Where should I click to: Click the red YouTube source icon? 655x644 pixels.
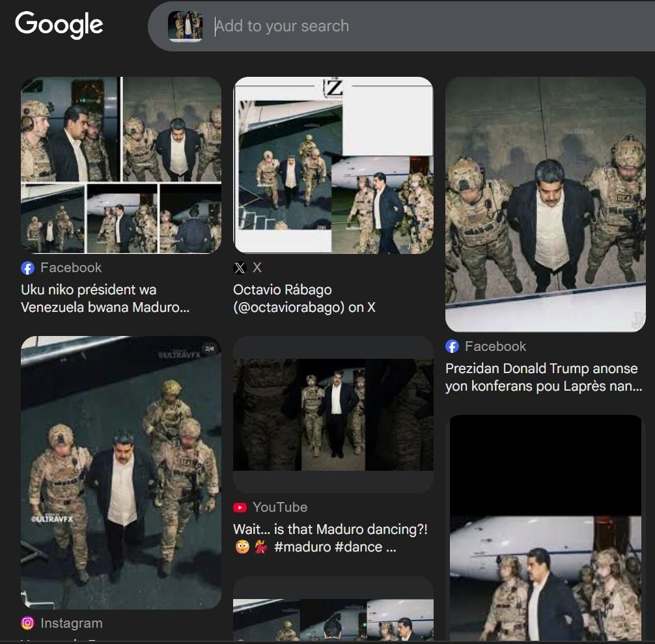[240, 507]
